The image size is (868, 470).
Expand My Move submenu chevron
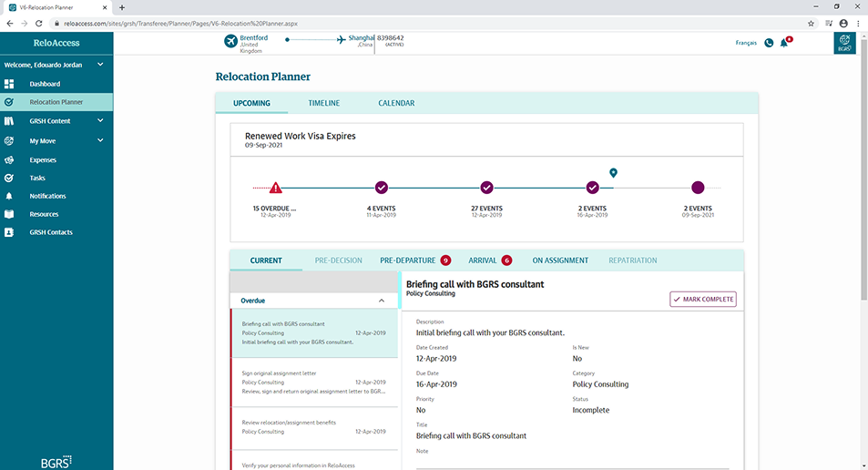pyautogui.click(x=100, y=140)
